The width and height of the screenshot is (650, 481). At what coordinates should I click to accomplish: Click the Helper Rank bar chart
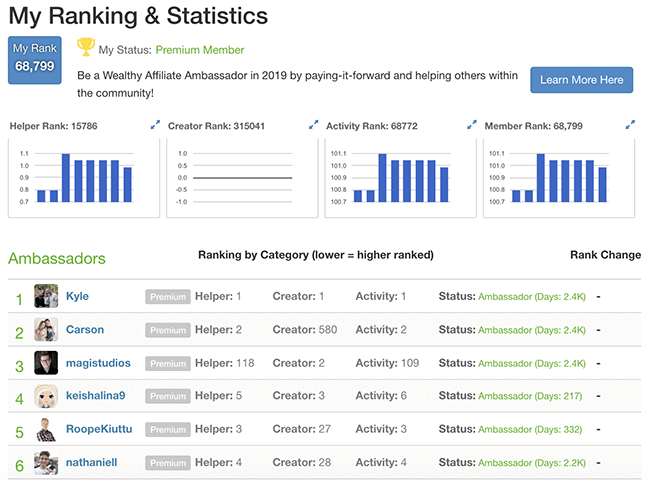84,178
